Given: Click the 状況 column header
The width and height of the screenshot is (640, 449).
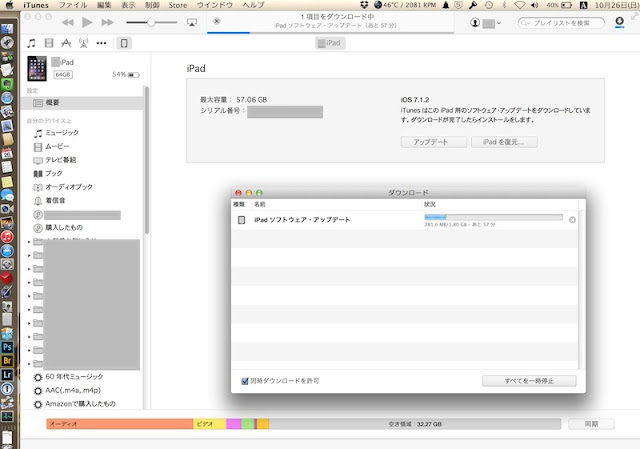Looking at the screenshot, I should click(x=500, y=204).
